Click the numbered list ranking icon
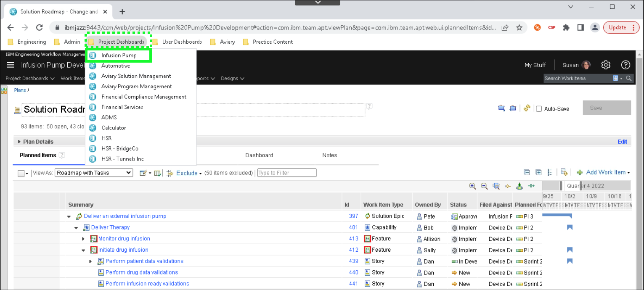This screenshot has width=644, height=290. (550, 172)
